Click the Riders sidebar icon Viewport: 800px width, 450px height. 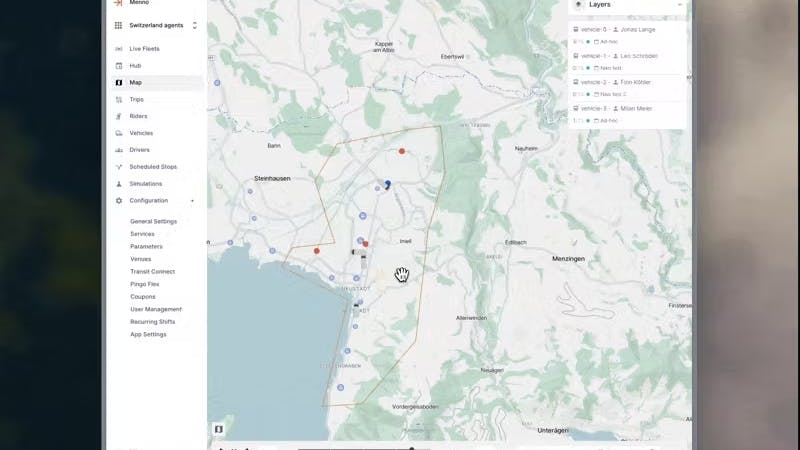coord(119,116)
